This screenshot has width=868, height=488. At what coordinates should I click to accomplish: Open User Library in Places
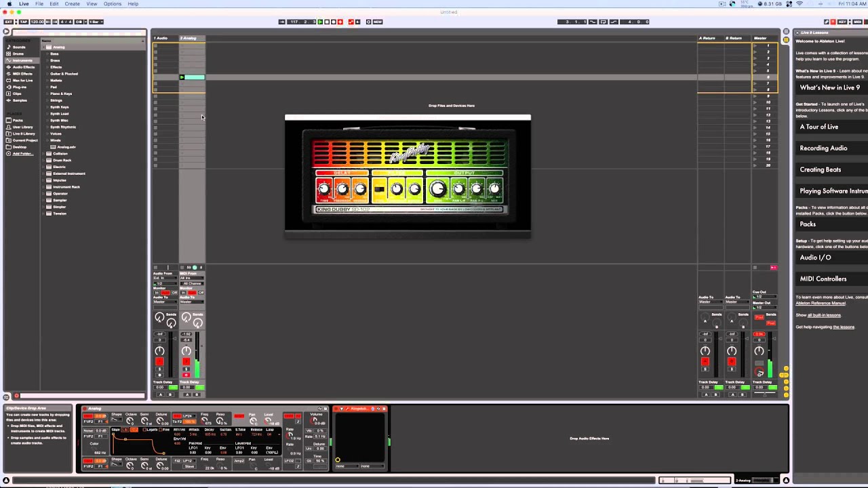[x=22, y=127]
